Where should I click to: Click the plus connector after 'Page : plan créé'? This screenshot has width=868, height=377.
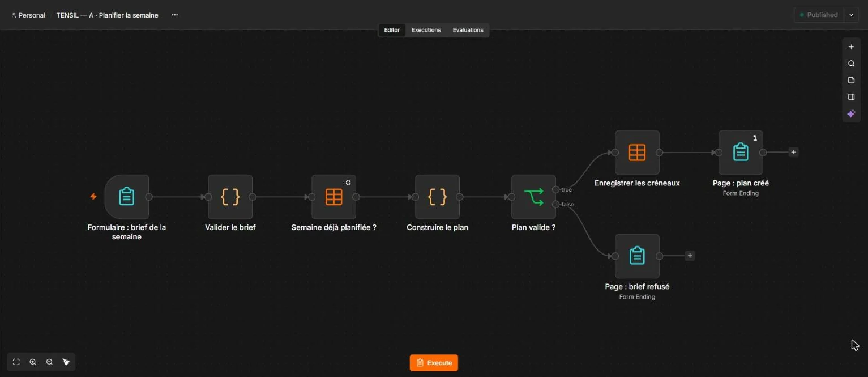tap(793, 152)
